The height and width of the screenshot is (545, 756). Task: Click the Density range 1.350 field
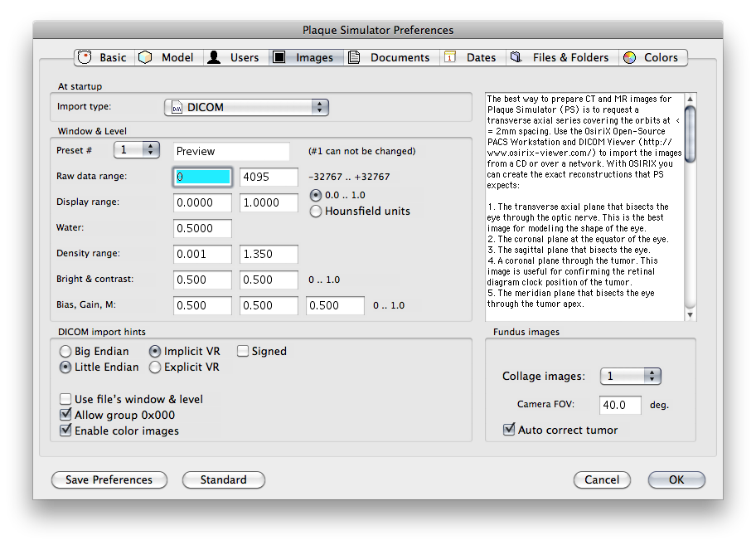coord(269,254)
